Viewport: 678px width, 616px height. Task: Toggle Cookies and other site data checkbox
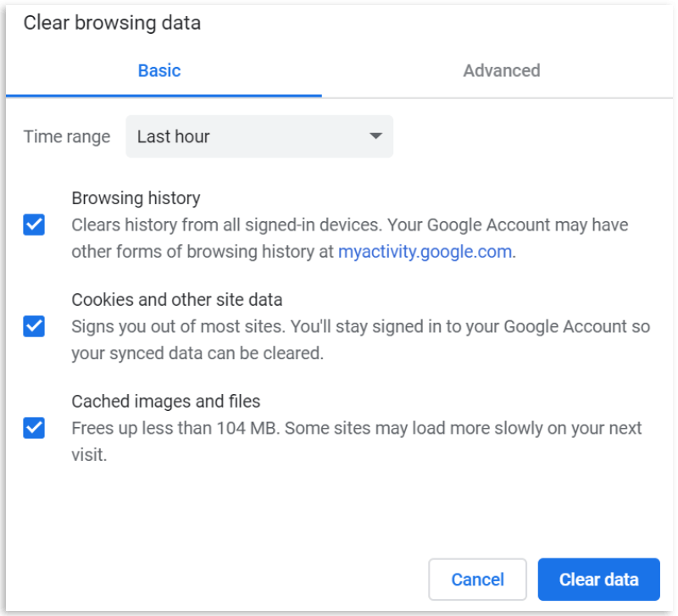(34, 326)
